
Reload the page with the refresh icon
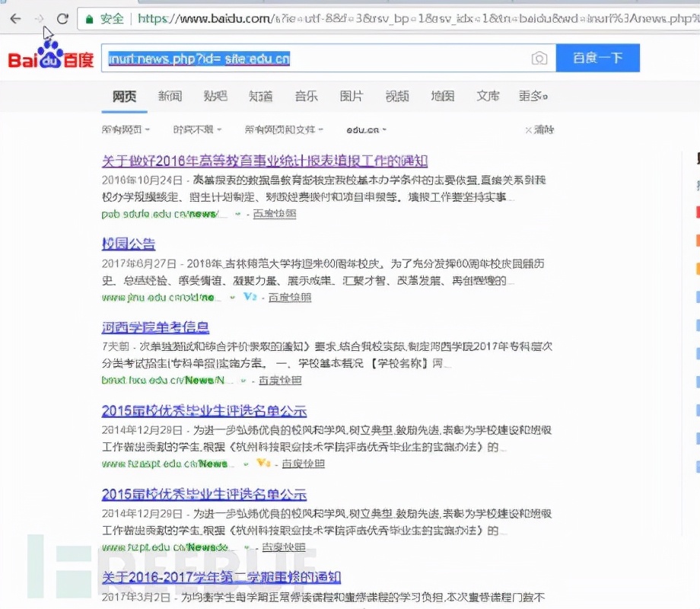[62, 18]
